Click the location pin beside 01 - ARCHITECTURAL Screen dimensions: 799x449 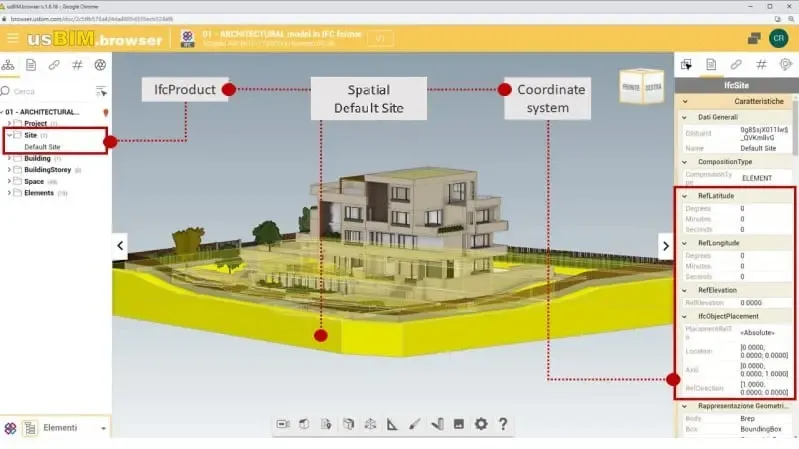tap(105, 112)
